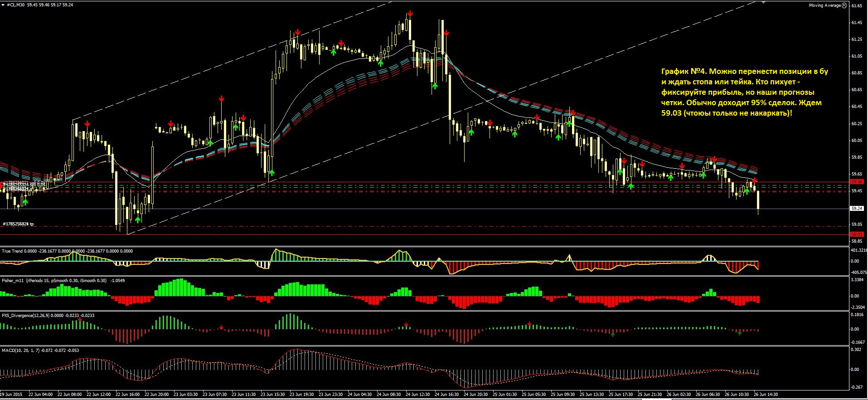Click the #1785256824 tp order label
This screenshot has width=868, height=400.
point(18,224)
